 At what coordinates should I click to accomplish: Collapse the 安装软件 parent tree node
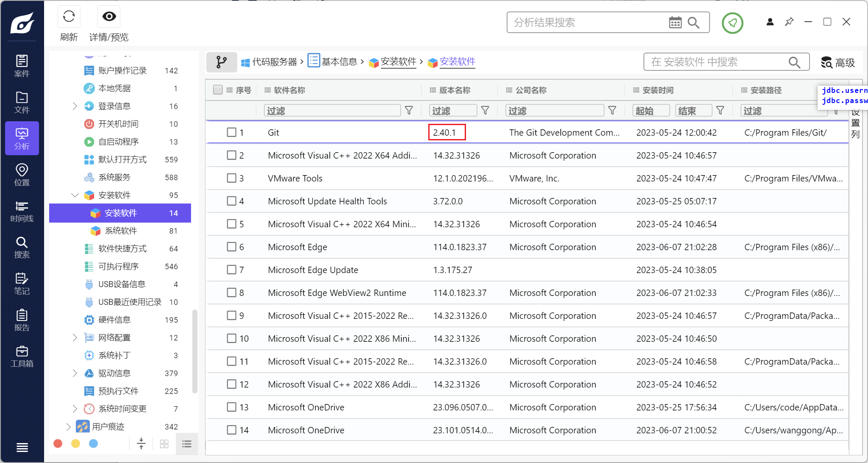click(x=75, y=195)
